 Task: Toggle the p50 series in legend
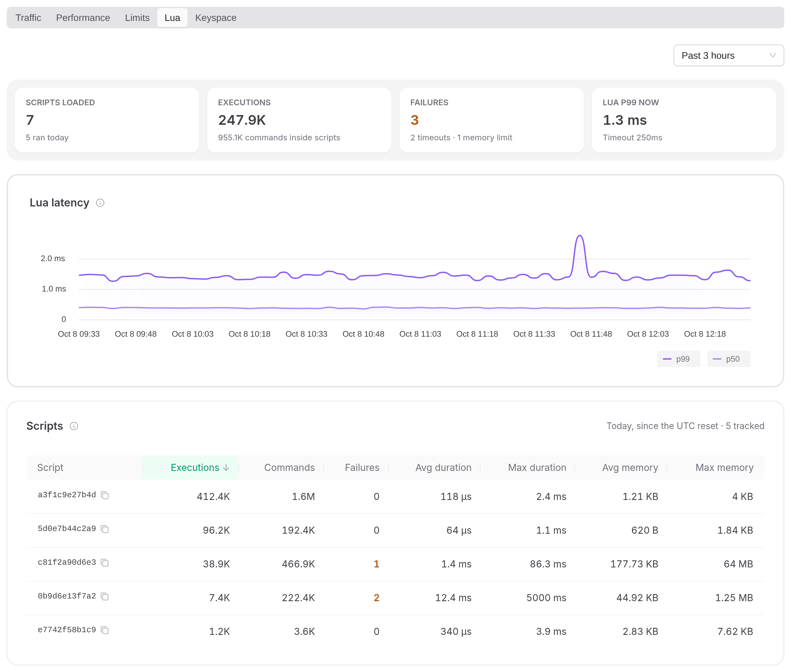(729, 359)
